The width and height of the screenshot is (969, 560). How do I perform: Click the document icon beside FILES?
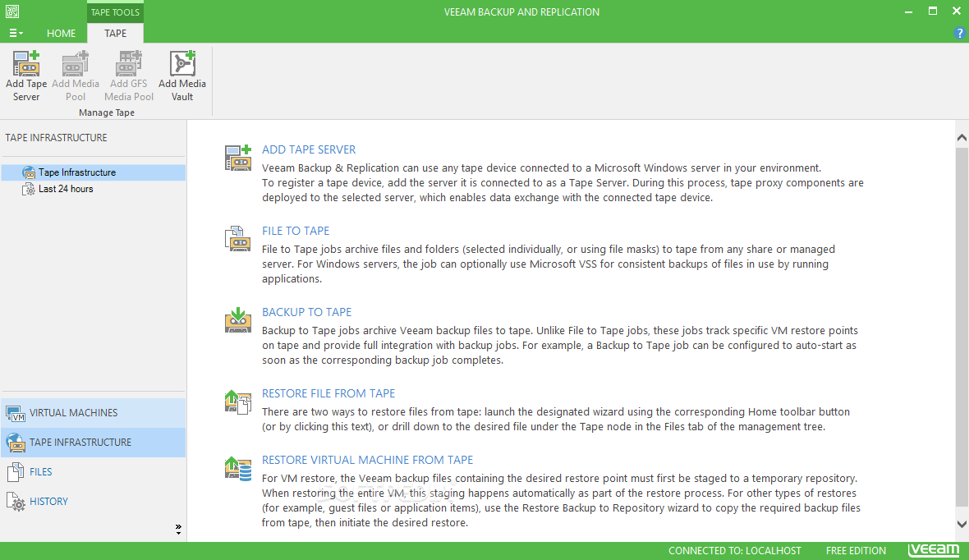click(x=16, y=472)
